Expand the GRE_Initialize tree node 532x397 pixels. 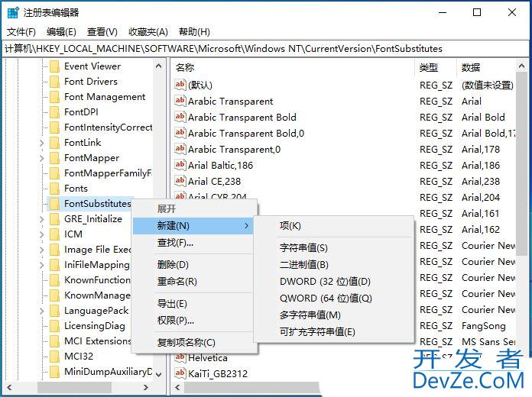(x=42, y=219)
